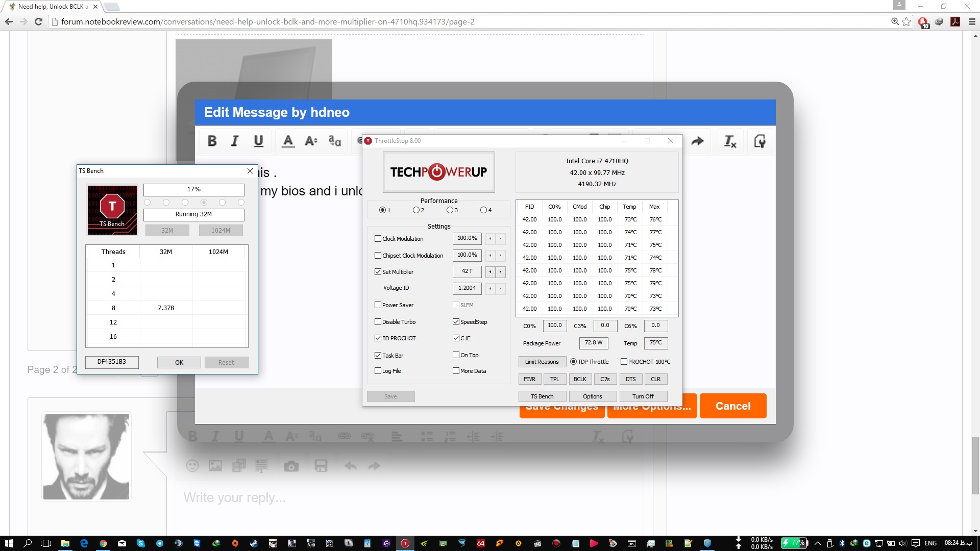This screenshot has width=980, height=551.
Task: Click the underline formatting icon
Action: click(x=258, y=141)
